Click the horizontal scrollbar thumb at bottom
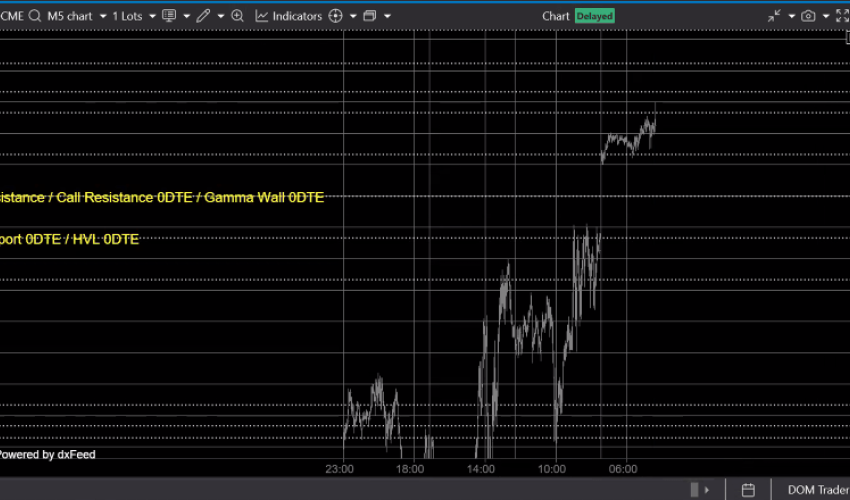This screenshot has width=850, height=500. (x=694, y=489)
